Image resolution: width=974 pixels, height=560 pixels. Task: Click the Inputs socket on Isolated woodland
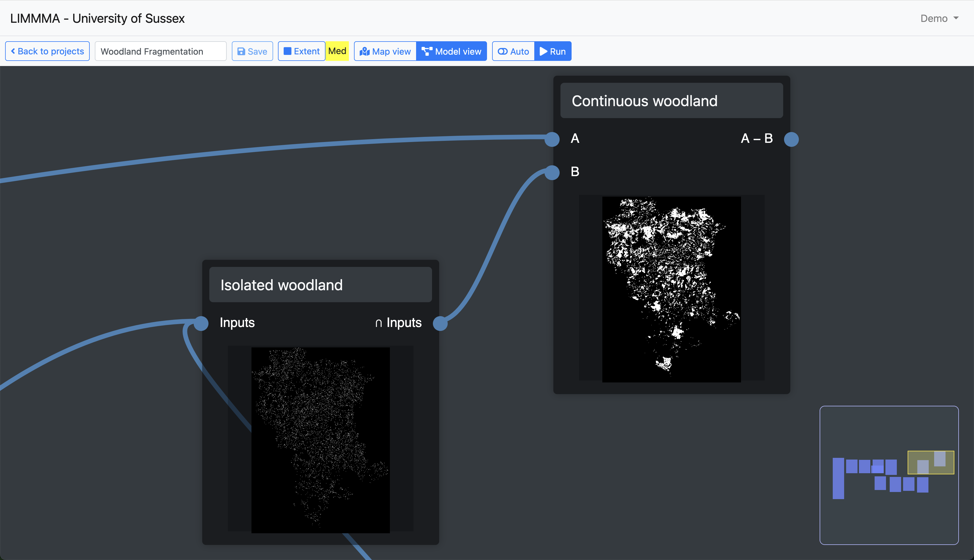coord(201,323)
